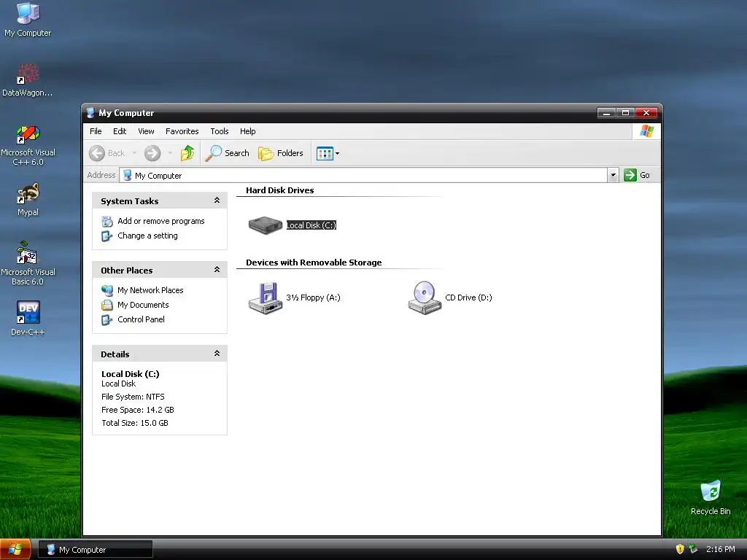Click Devices with Removable Storage header
Screen dimensions: 747x560
(x=314, y=262)
